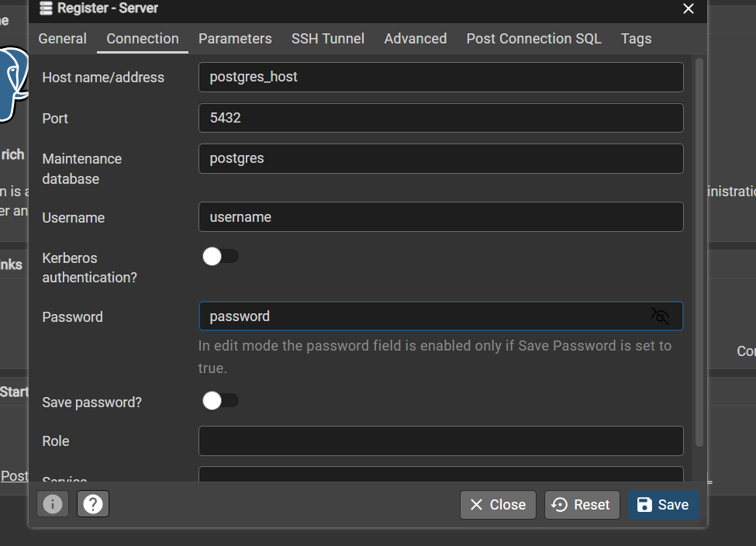
Task: Select the Host name/address input field
Action: click(440, 77)
